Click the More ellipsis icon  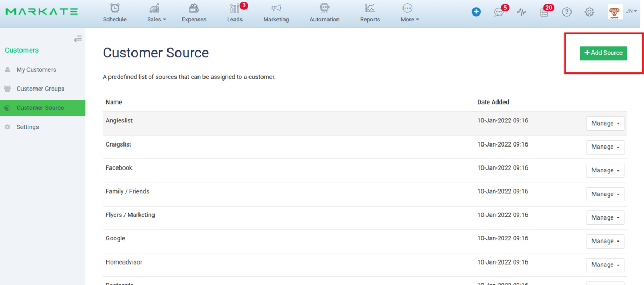tap(407, 8)
